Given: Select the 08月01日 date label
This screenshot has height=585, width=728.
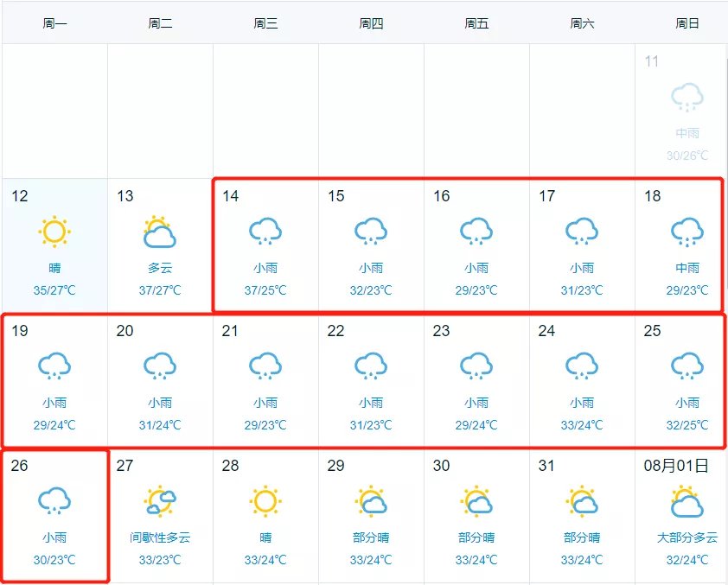Looking at the screenshot, I should click(x=676, y=466).
